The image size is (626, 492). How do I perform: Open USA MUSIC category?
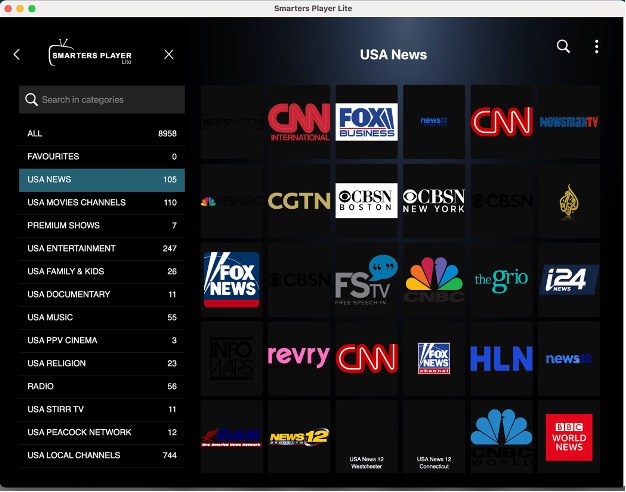[x=102, y=317]
